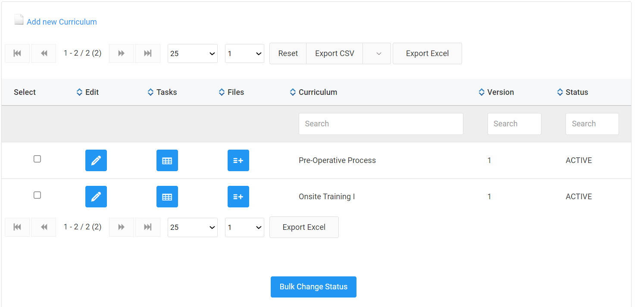Sort by Version column arrows
Viewport: 644px width, 307px height.
pyautogui.click(x=481, y=92)
